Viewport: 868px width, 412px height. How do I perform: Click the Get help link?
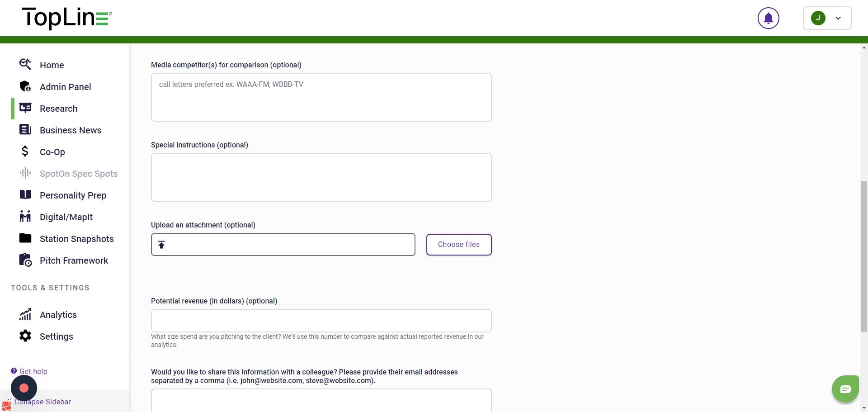pos(33,371)
